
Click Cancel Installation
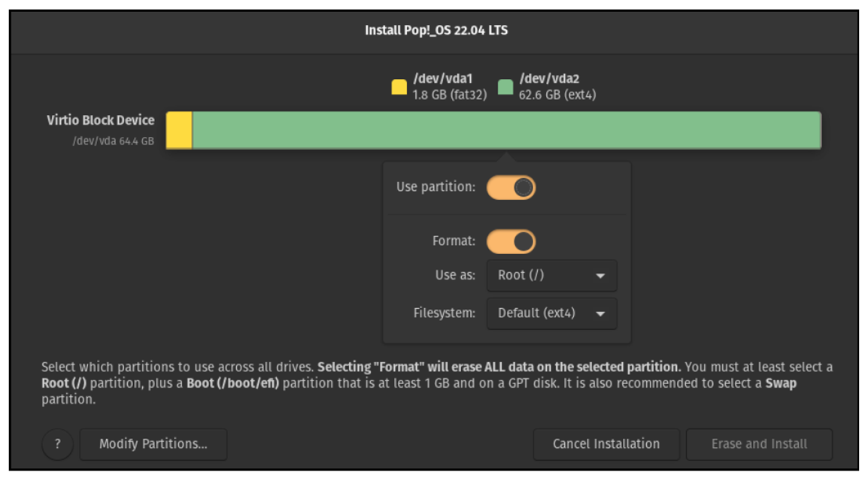[605, 444]
